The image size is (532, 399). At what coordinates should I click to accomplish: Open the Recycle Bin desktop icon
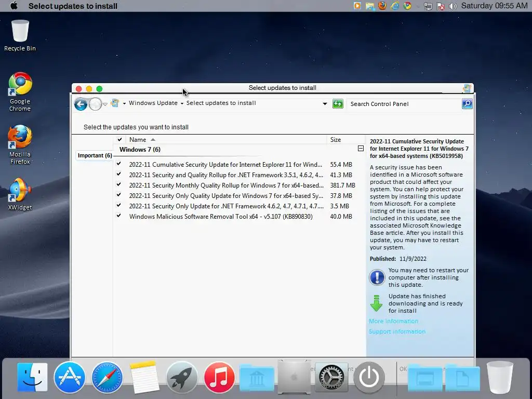20,36
